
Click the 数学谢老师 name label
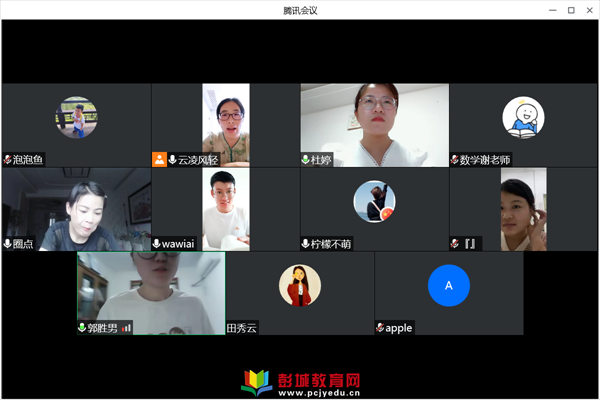pyautogui.click(x=485, y=160)
